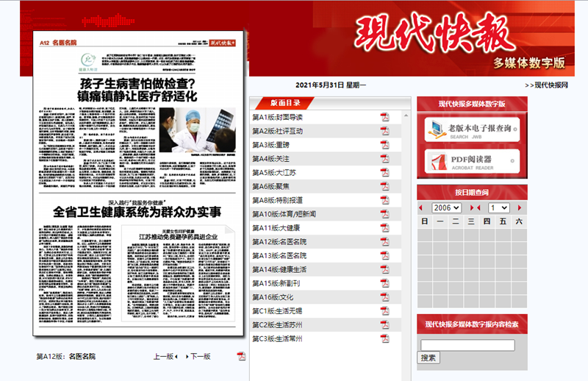Select 第A4版:关注 page link

click(x=270, y=159)
